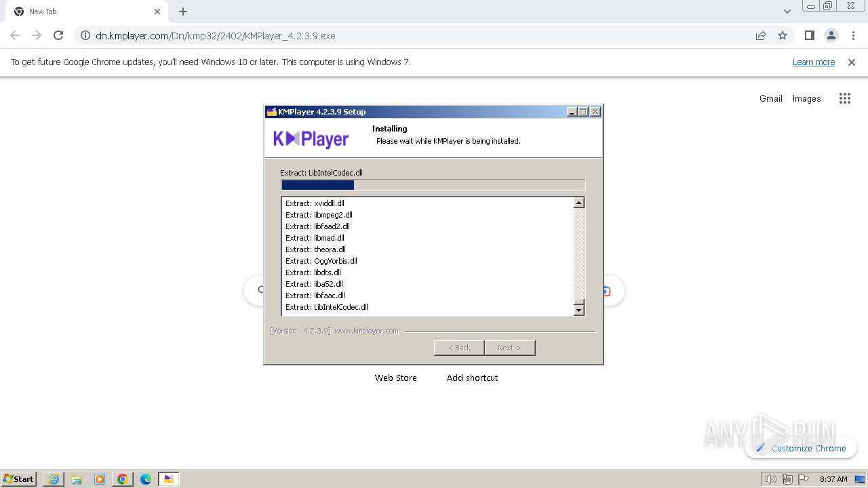Open Web Store shortcut
Screen dimensions: 868x488
click(395, 378)
